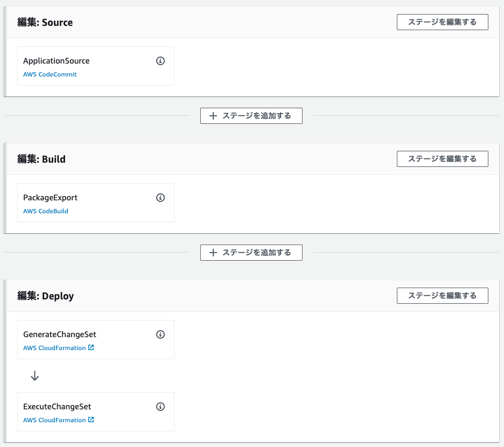Open AWS CloudFormation link under GenerateChangeSet

click(x=54, y=348)
